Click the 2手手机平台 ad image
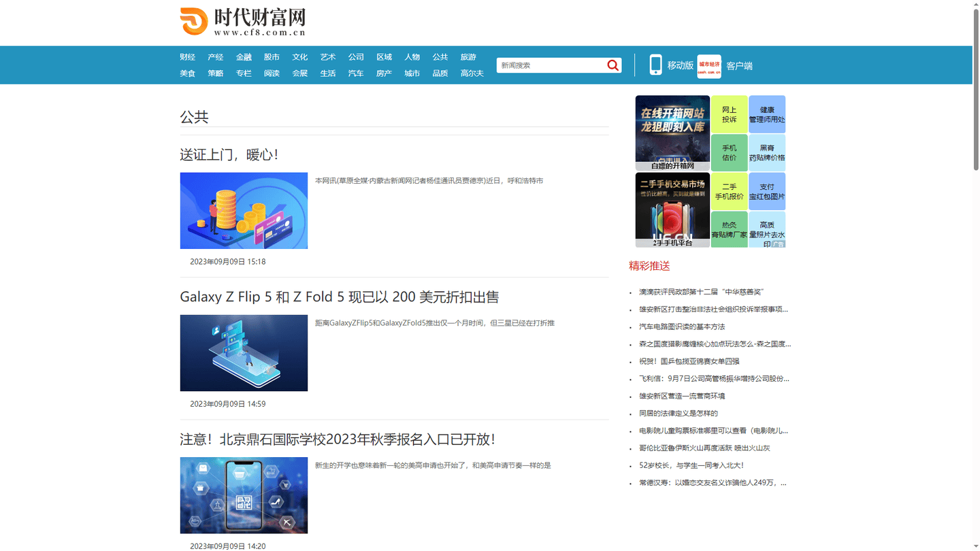This screenshot has width=980, height=551. click(x=672, y=210)
